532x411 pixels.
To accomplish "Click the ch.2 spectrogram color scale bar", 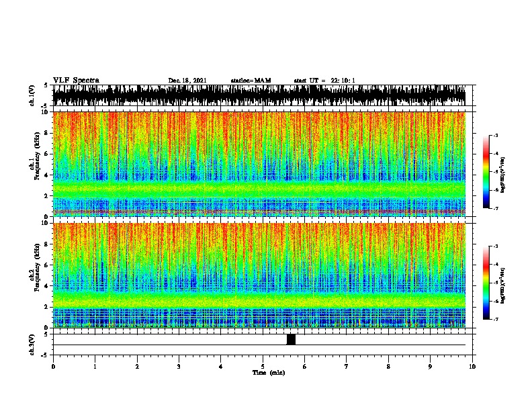I will (486, 283).
